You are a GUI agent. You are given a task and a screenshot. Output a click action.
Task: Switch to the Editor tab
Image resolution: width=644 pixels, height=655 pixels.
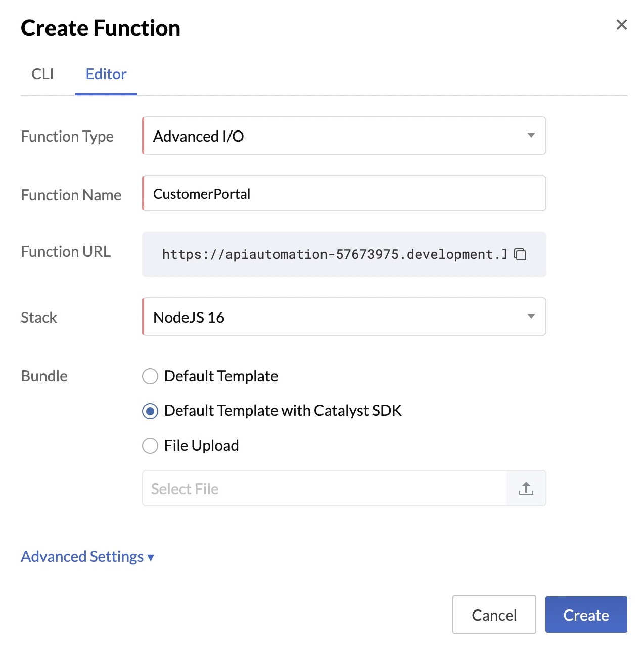point(106,74)
